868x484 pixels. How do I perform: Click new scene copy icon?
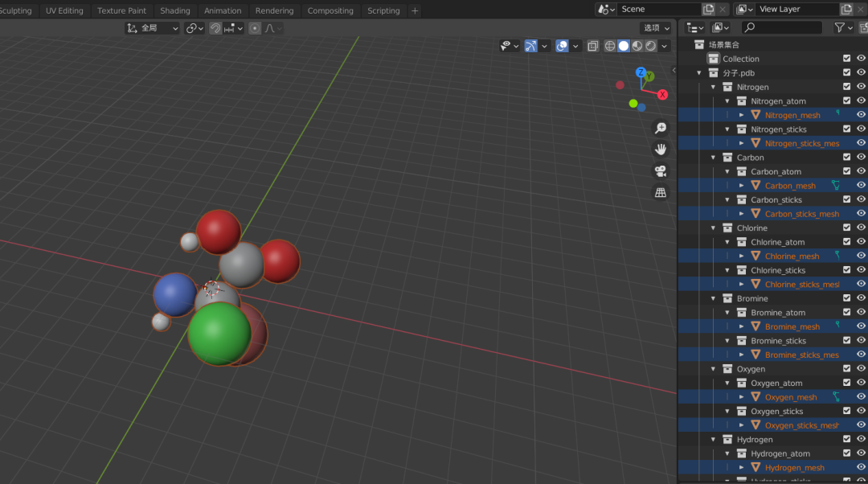[x=708, y=10]
